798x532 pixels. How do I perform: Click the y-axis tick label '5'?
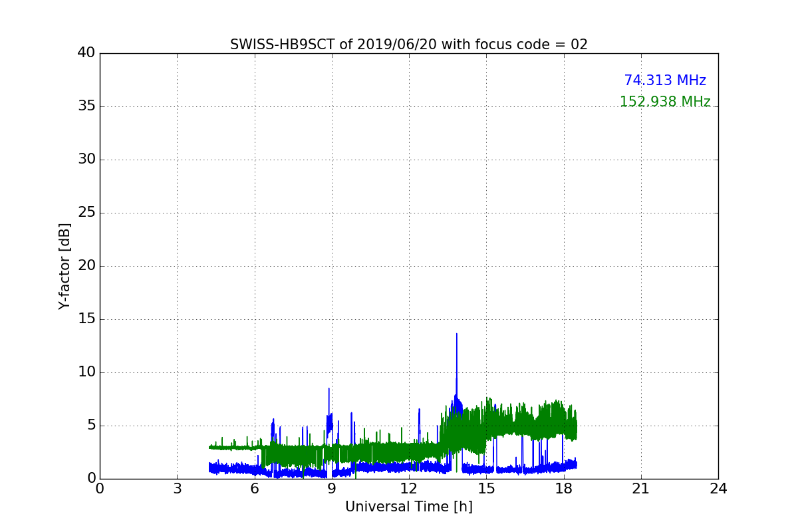pos(91,426)
